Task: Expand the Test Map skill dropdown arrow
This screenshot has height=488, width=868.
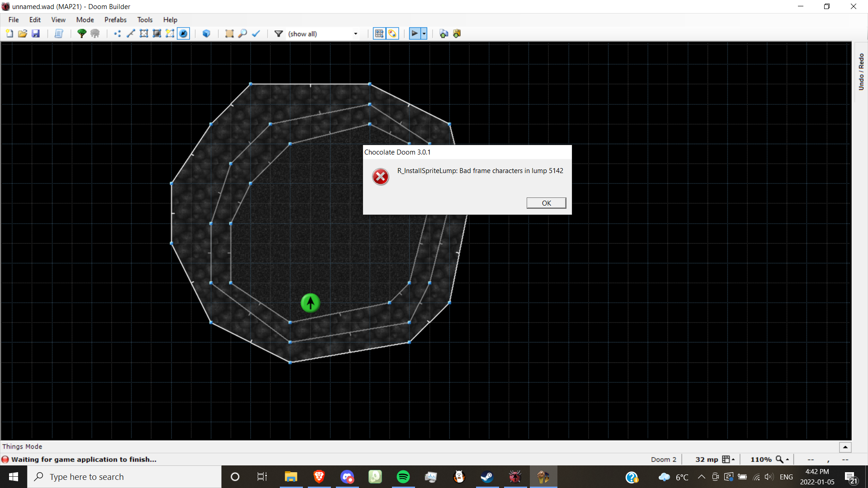Action: [x=424, y=33]
